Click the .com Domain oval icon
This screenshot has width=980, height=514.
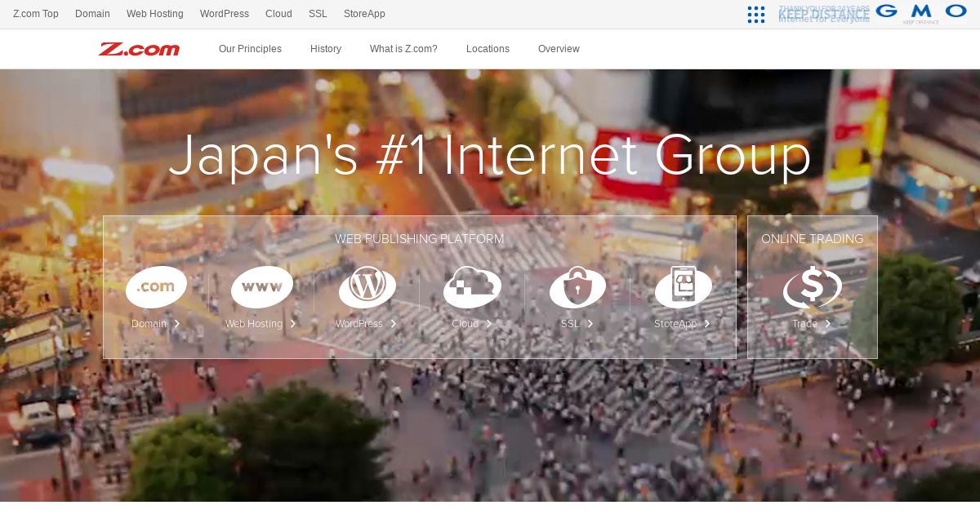pyautogui.click(x=156, y=287)
